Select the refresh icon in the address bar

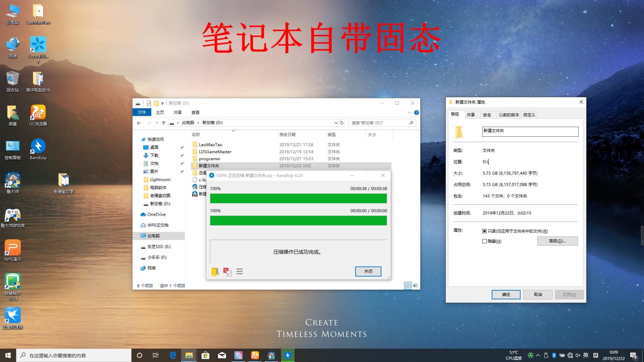(341, 123)
